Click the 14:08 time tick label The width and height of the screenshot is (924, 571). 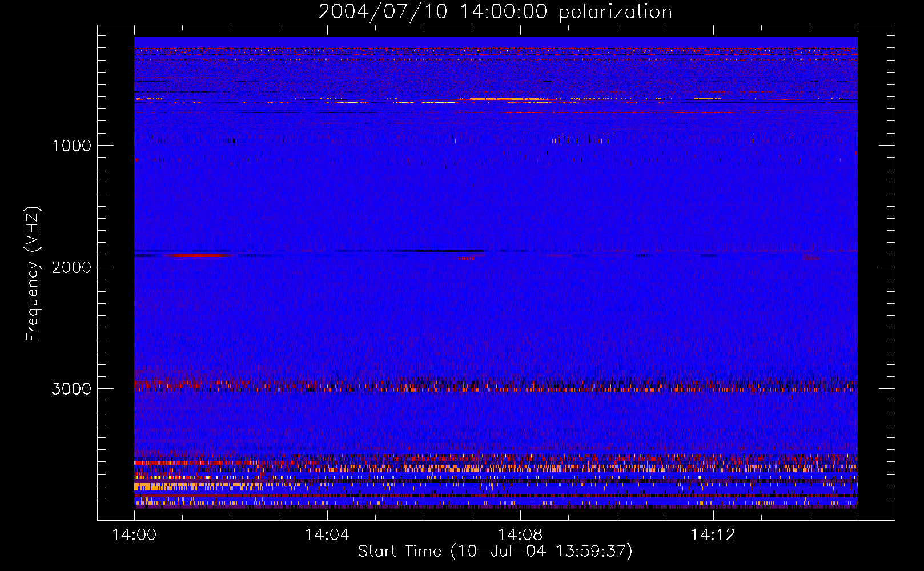520,535
